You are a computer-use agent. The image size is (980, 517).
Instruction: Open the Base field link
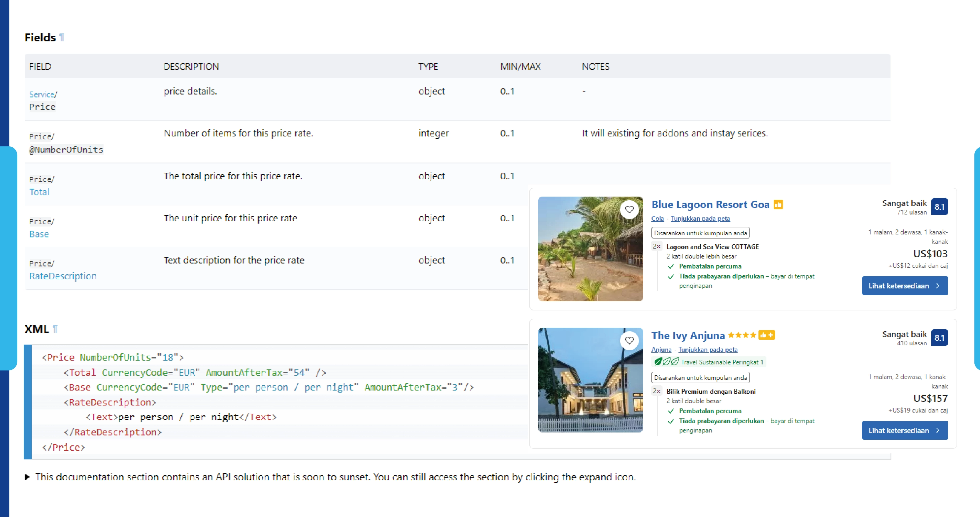[x=39, y=234]
